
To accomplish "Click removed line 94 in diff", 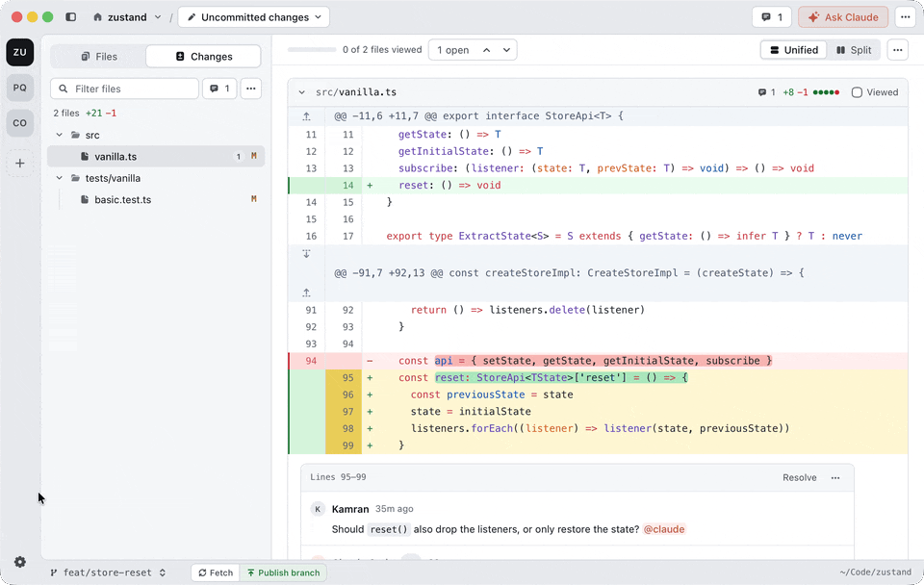I will pyautogui.click(x=598, y=361).
